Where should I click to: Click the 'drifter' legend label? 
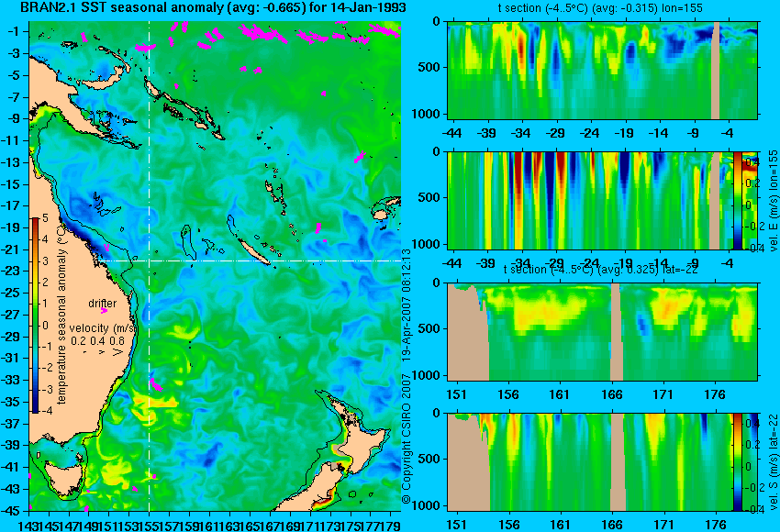pos(103,303)
